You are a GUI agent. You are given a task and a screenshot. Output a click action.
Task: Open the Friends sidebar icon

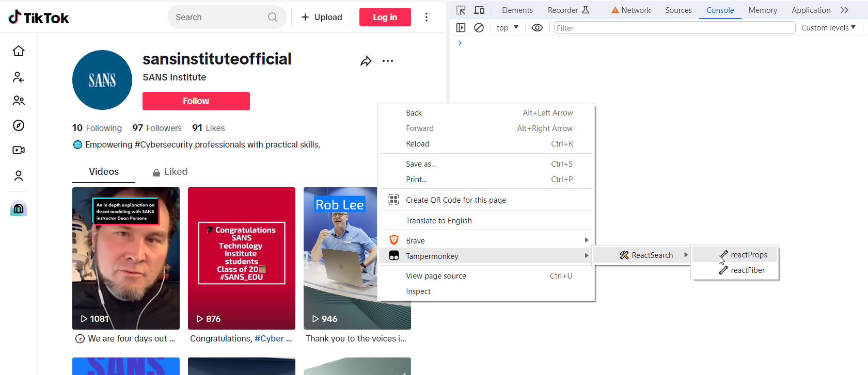pyautogui.click(x=19, y=101)
